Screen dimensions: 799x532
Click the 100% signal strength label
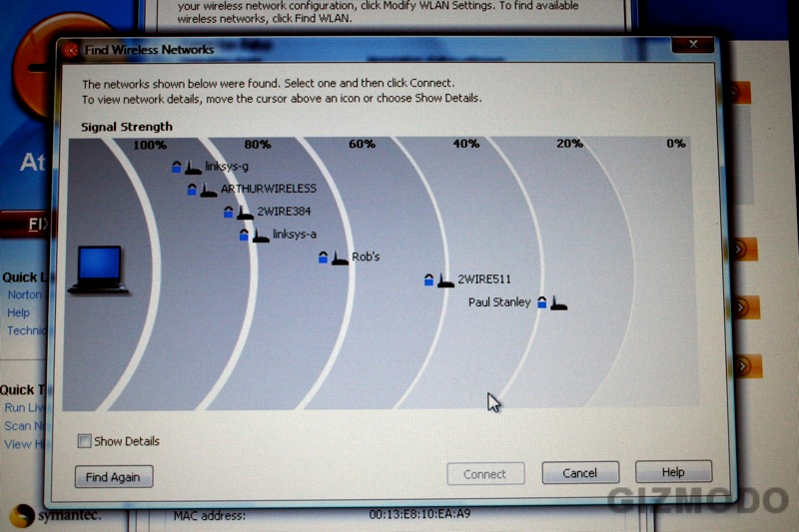(x=150, y=145)
